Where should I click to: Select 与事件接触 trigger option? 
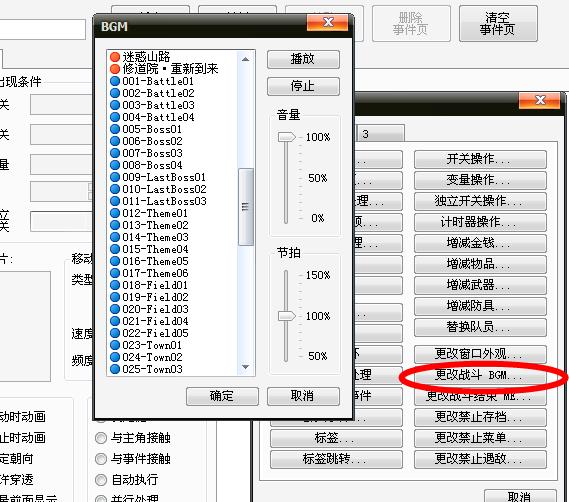coord(133,459)
